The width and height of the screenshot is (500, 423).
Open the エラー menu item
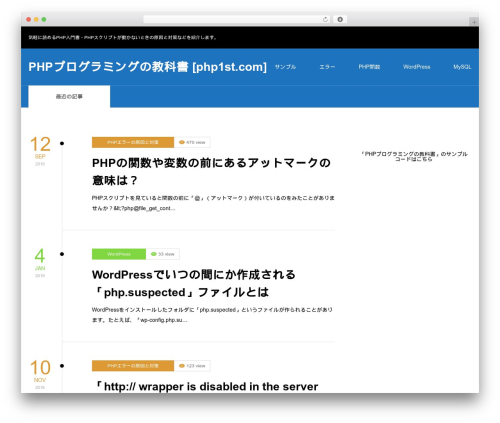coord(327,67)
